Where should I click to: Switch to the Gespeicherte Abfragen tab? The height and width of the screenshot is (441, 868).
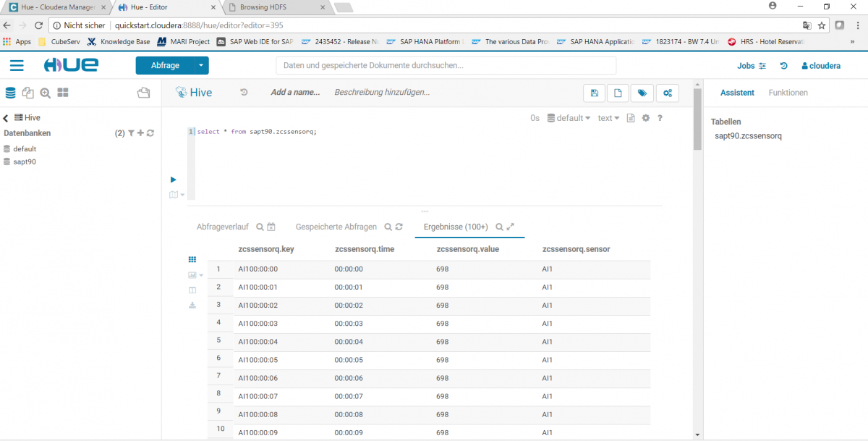click(x=335, y=227)
